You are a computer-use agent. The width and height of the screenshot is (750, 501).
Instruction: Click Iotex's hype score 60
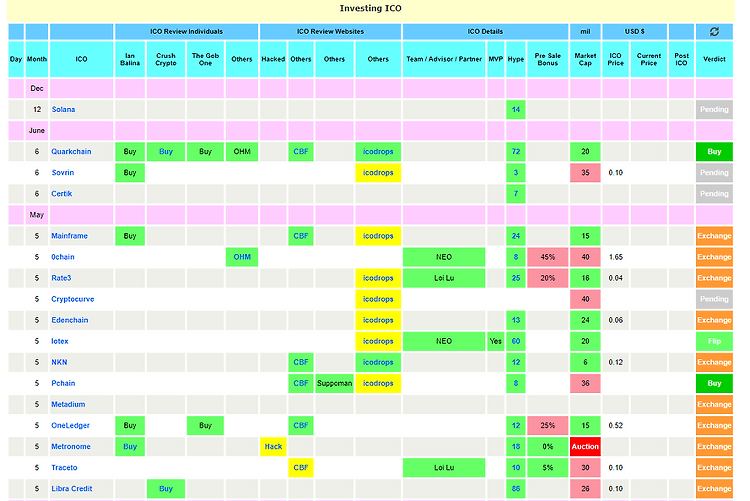pyautogui.click(x=516, y=341)
